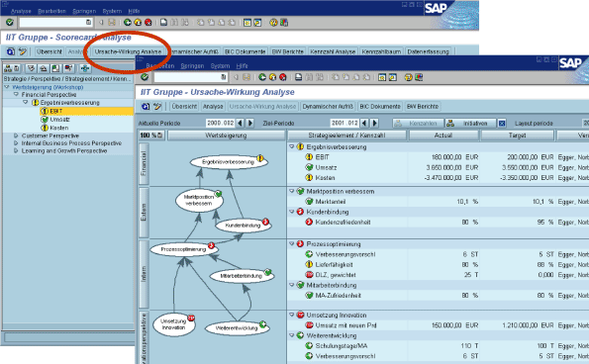Select Kosten item in Scorecard tree
The height and width of the screenshot is (364, 589).
tap(59, 128)
